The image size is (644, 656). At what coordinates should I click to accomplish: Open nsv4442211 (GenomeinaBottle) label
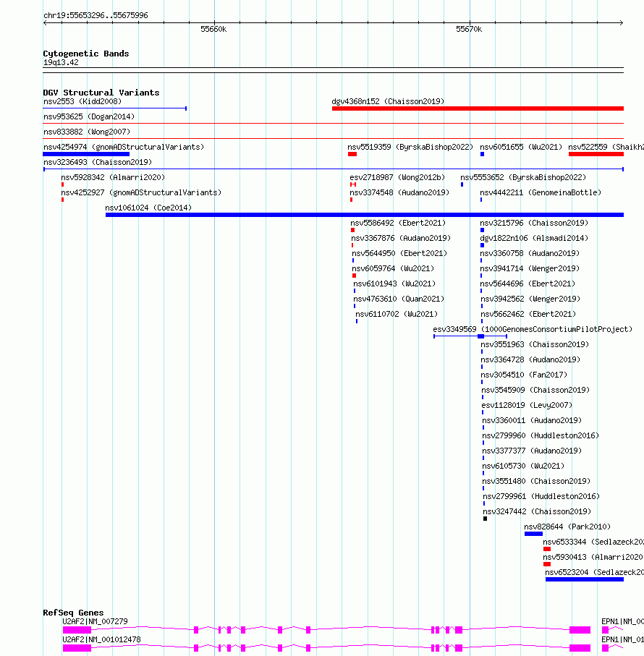click(541, 192)
